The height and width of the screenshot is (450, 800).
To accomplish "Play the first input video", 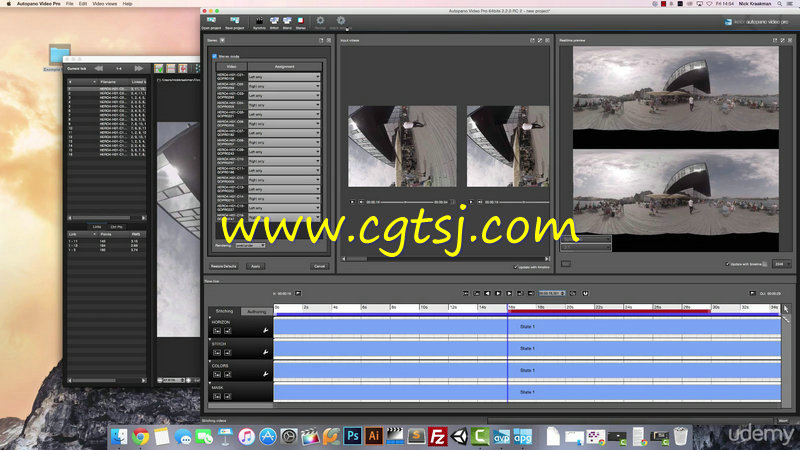I will pos(352,202).
